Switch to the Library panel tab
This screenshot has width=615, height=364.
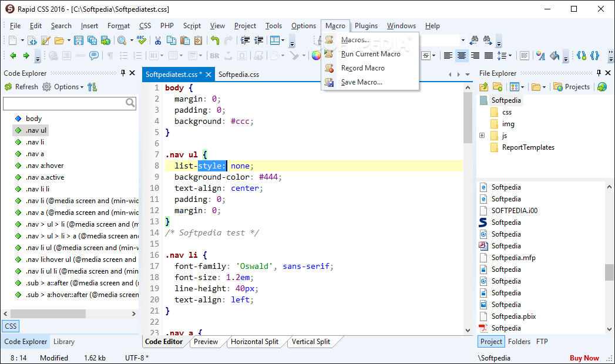click(x=64, y=342)
